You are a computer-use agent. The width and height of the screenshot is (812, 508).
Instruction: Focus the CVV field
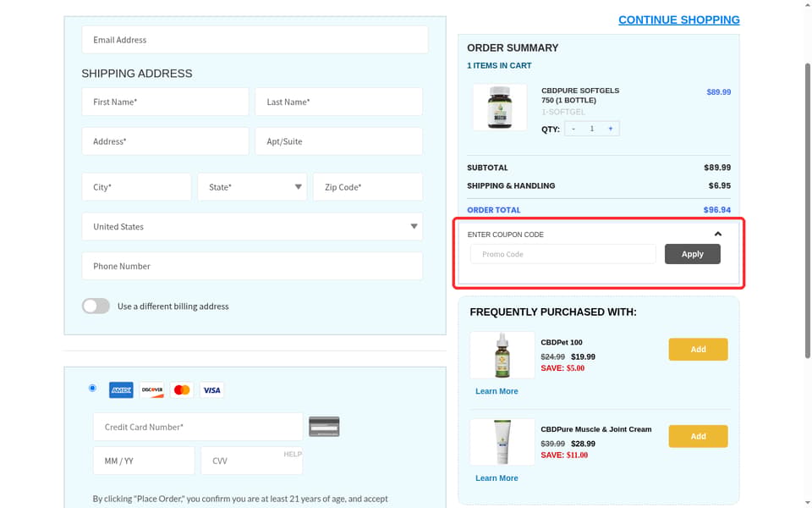pos(252,461)
